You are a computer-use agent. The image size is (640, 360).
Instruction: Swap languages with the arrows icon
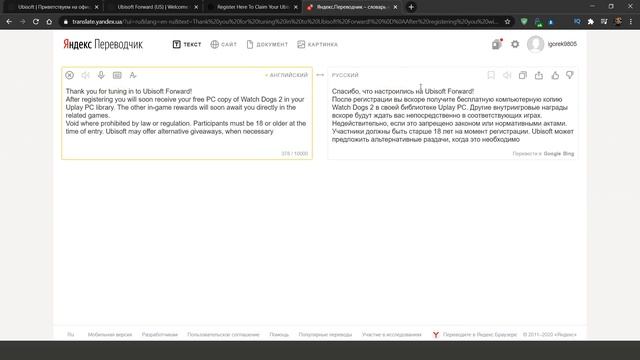pyautogui.click(x=320, y=75)
